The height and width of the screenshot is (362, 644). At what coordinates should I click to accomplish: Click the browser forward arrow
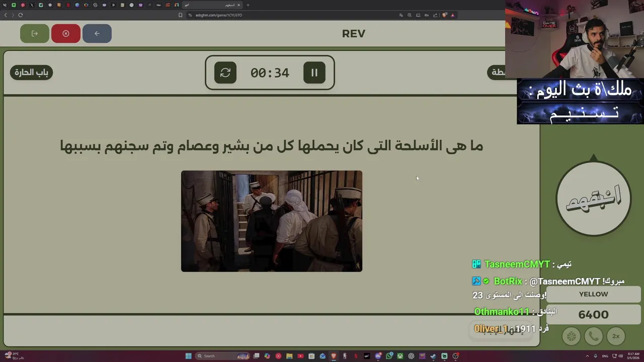click(13, 15)
